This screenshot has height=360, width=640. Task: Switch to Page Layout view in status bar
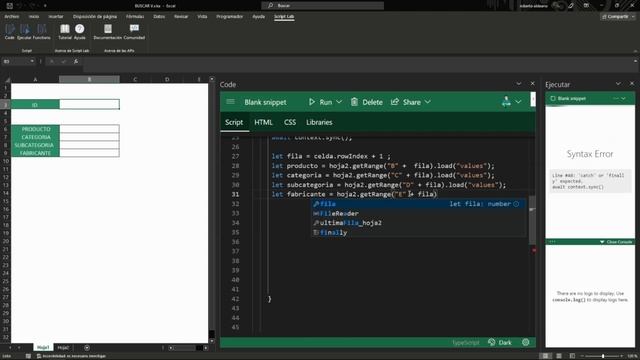[x=559, y=356]
